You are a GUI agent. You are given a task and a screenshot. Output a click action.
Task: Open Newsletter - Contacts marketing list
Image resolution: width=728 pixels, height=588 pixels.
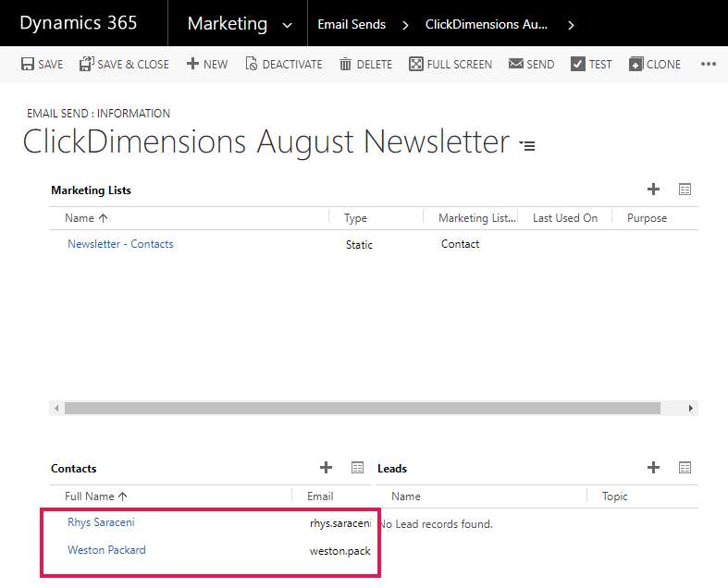tap(120, 244)
